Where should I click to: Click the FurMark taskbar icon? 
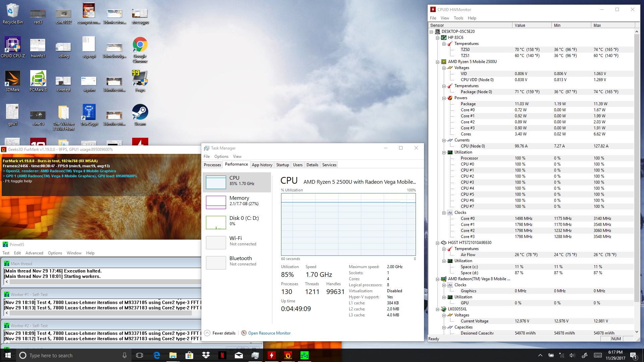(x=288, y=355)
